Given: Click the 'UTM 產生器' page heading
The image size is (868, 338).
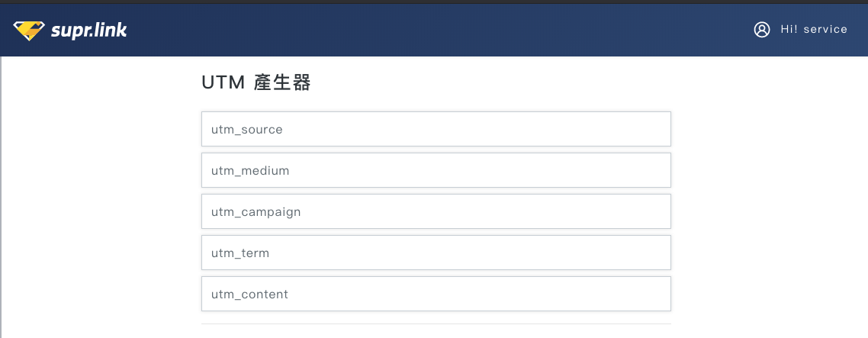Looking at the screenshot, I should pos(256,83).
